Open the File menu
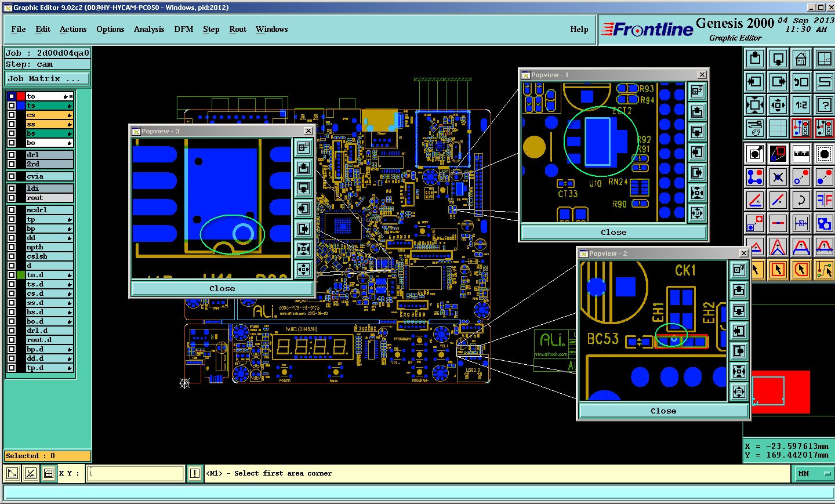 coord(19,29)
